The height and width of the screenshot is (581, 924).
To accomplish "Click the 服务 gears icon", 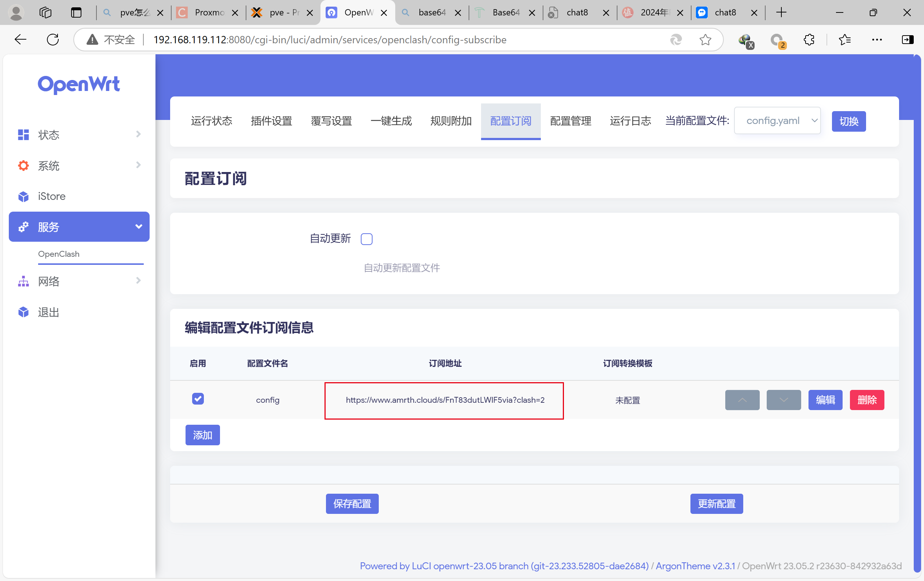I will tap(23, 227).
